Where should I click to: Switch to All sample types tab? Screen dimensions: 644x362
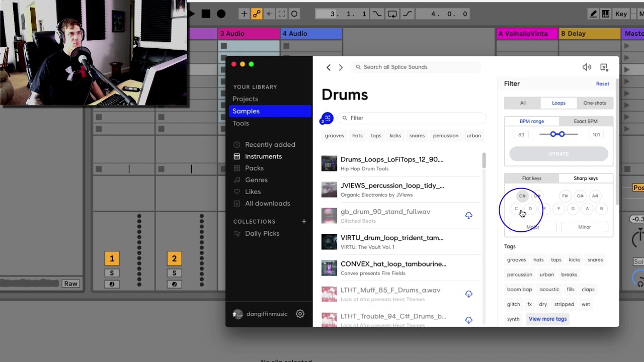coord(523,103)
